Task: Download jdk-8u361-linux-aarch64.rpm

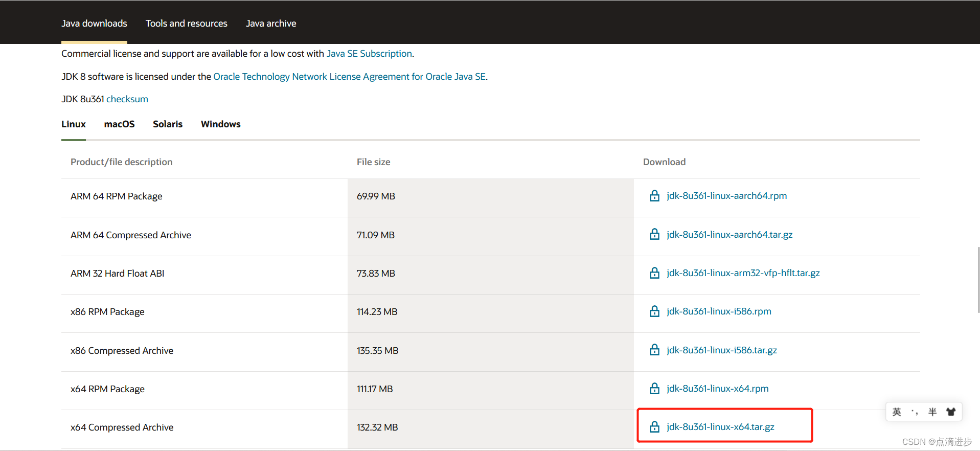Action: [x=726, y=196]
